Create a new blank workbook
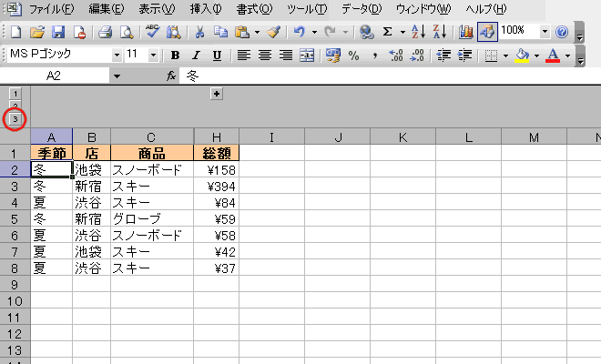The image size is (601, 364). (15, 32)
